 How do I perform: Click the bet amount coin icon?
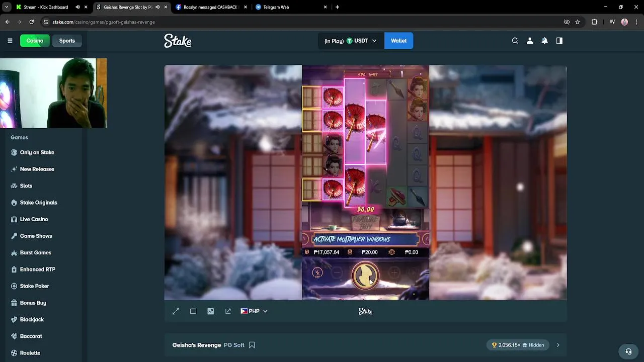(350, 252)
